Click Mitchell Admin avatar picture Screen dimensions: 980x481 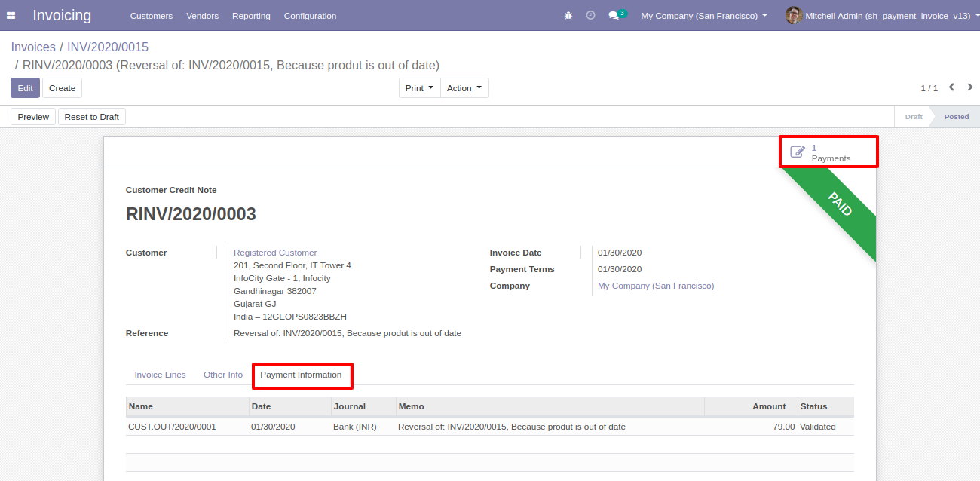click(794, 15)
